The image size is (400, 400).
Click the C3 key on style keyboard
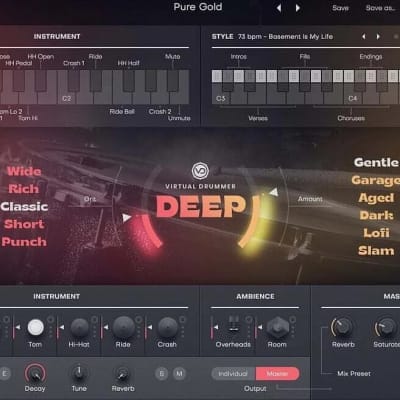tap(221, 93)
